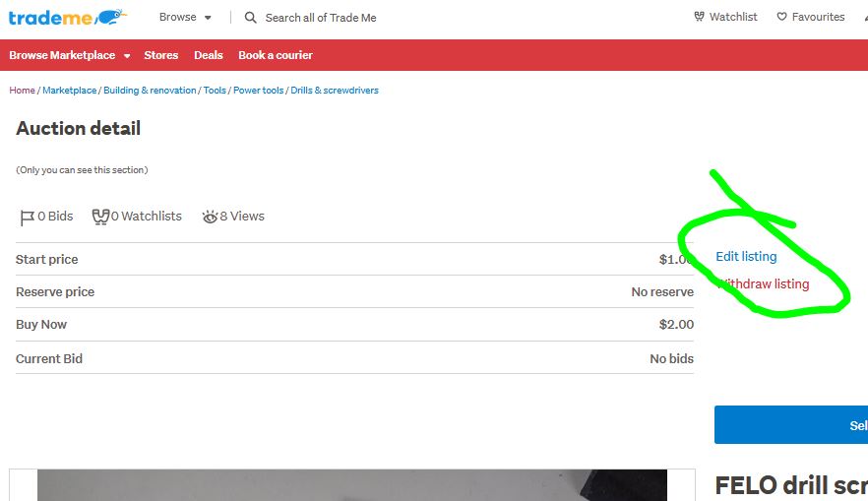This screenshot has height=501, width=868.
Task: Open the Drills & screwdrivers breadcrumb
Action: point(335,91)
